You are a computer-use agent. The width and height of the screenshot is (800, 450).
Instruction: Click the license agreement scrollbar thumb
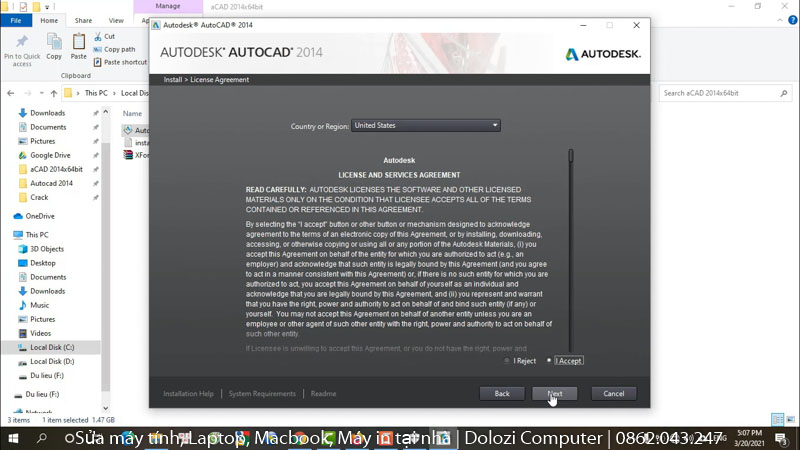click(571, 156)
